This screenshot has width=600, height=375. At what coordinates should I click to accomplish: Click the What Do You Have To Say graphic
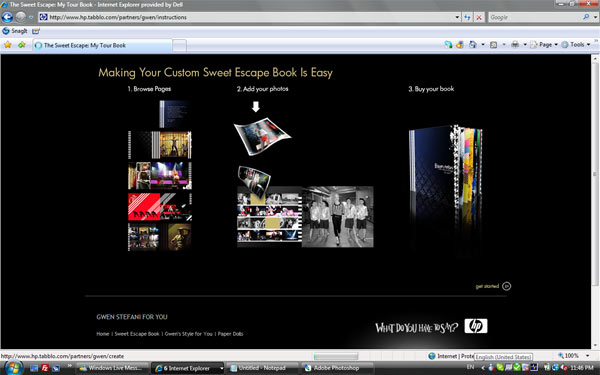[x=416, y=328]
